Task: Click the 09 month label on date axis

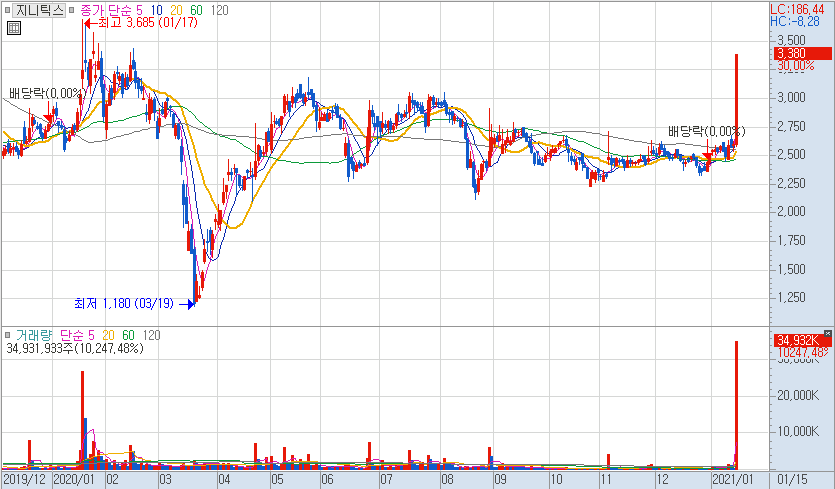Action: [x=501, y=479]
